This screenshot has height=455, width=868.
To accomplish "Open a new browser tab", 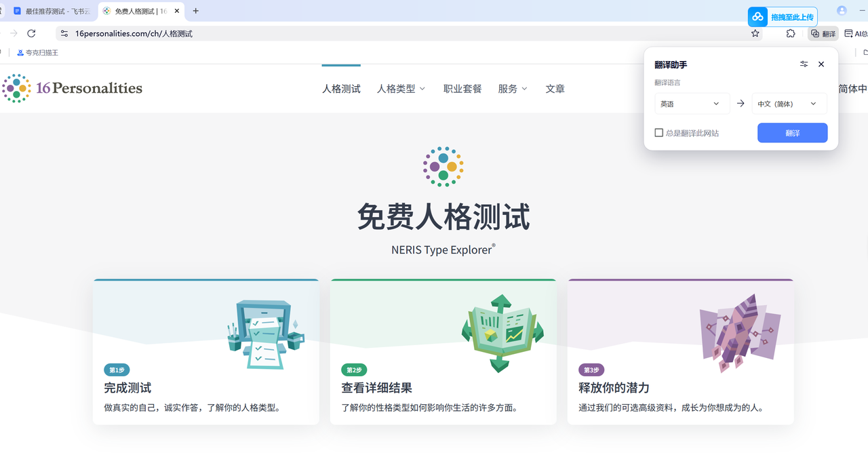I will pyautogui.click(x=196, y=11).
